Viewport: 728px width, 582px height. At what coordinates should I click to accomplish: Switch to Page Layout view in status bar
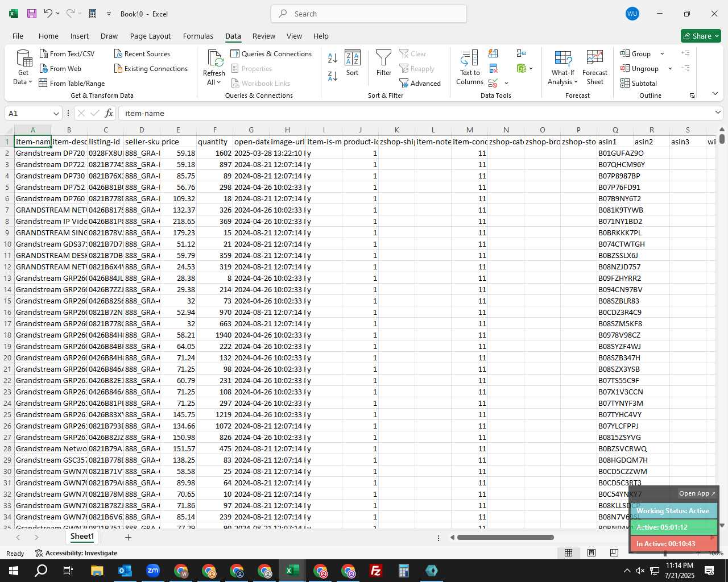click(x=591, y=553)
